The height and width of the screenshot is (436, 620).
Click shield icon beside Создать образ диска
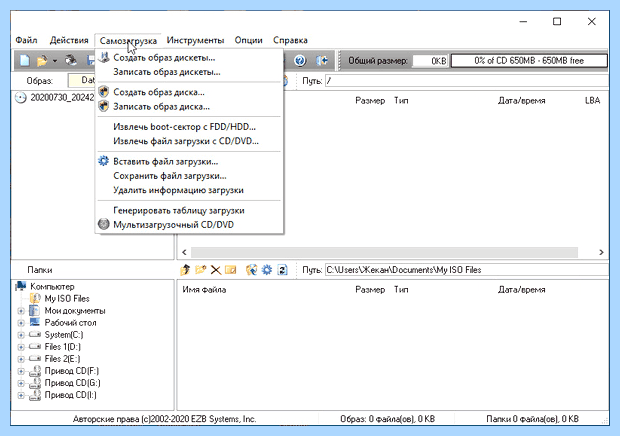pyautogui.click(x=104, y=92)
